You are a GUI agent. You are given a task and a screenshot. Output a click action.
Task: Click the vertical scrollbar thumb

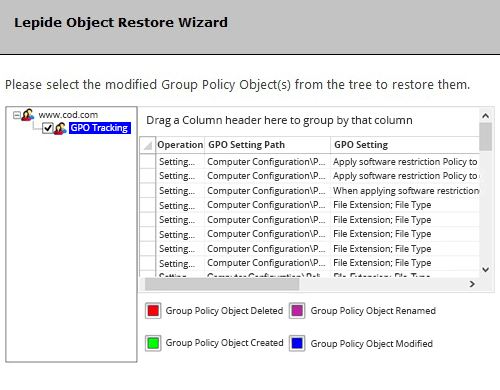click(486, 137)
